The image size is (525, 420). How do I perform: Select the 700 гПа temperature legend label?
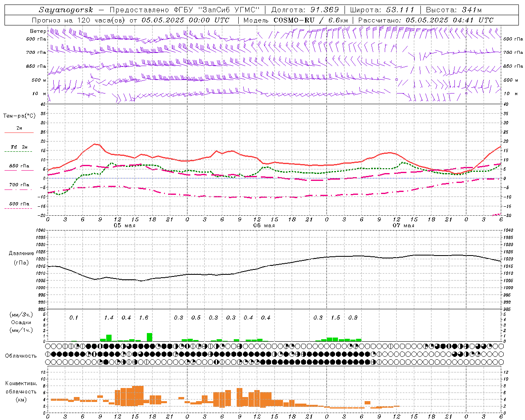(19, 185)
